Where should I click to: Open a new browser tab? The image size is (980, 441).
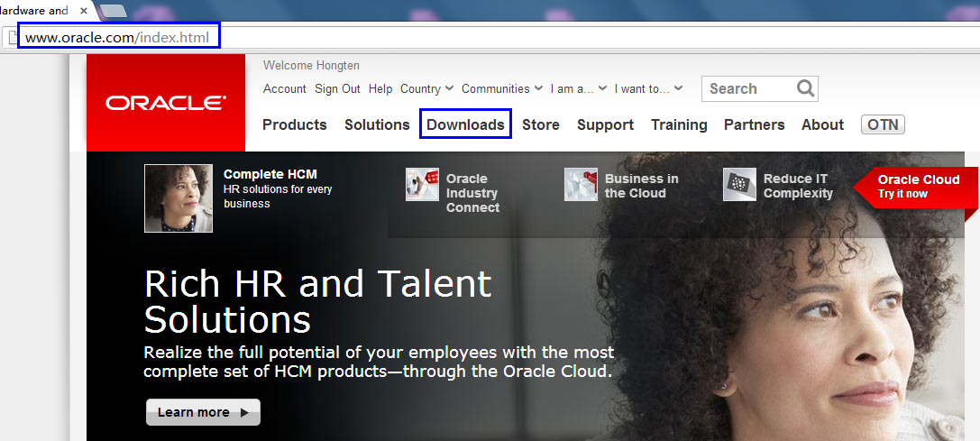[x=113, y=11]
